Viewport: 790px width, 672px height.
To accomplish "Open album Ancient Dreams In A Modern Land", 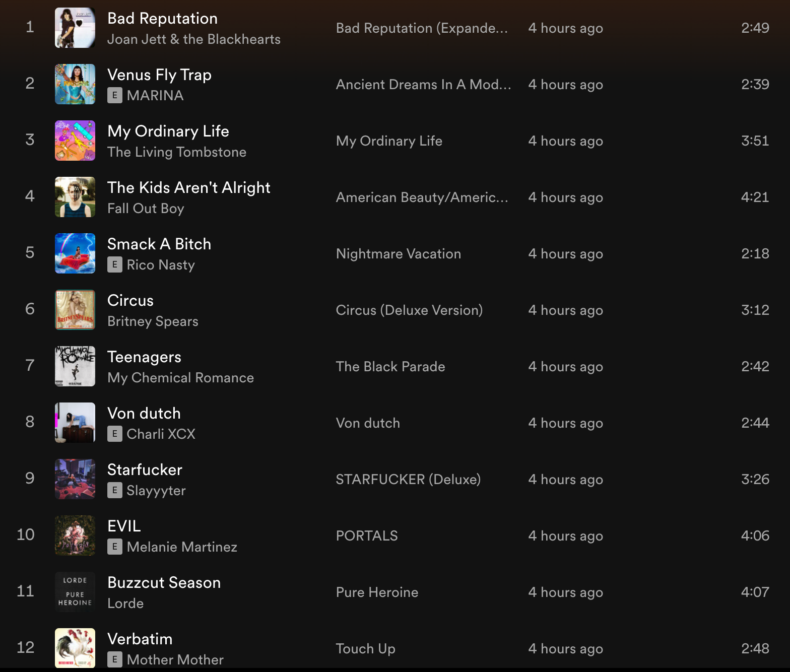I will point(423,84).
